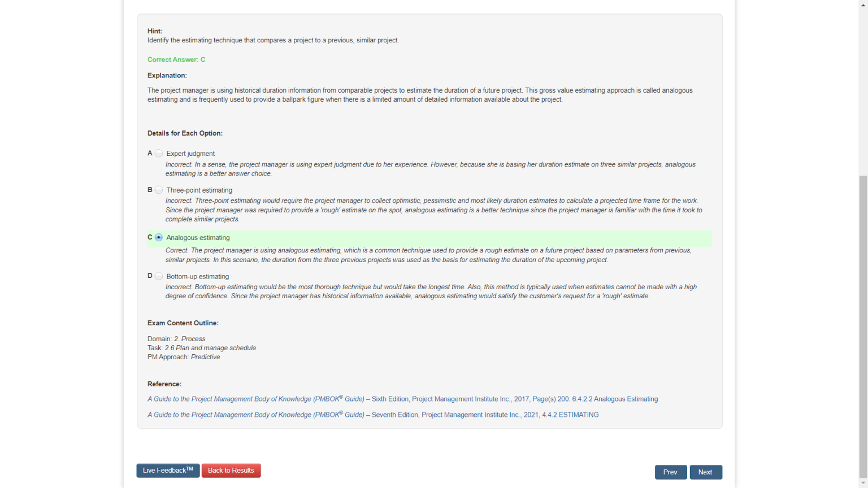Click the green-highlighted "Analogous estimating" text
868x488 pixels.
198,238
